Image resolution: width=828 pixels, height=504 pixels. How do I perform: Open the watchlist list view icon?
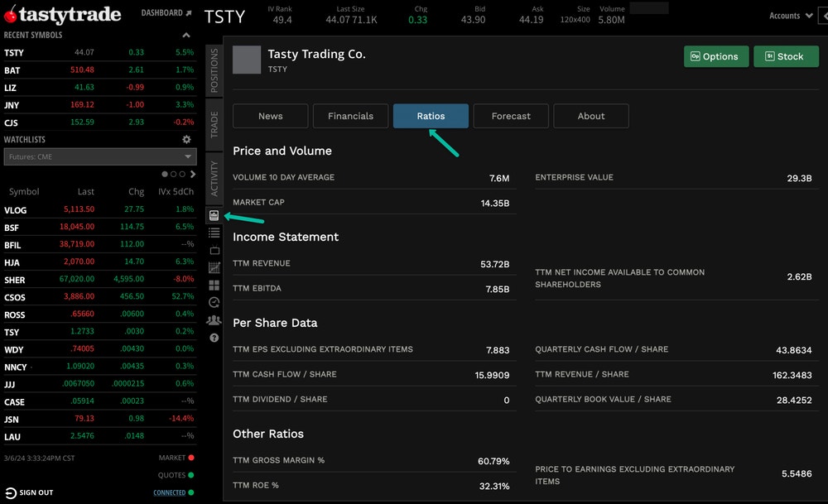point(214,233)
